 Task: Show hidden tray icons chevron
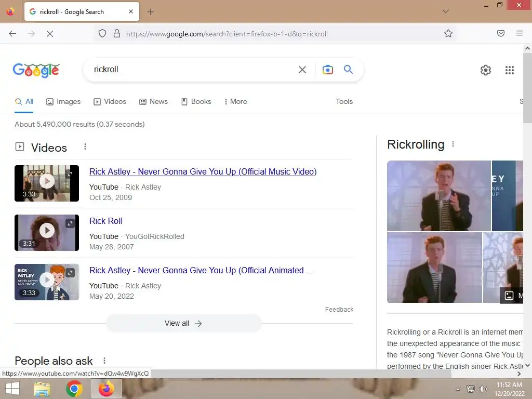tap(458, 389)
